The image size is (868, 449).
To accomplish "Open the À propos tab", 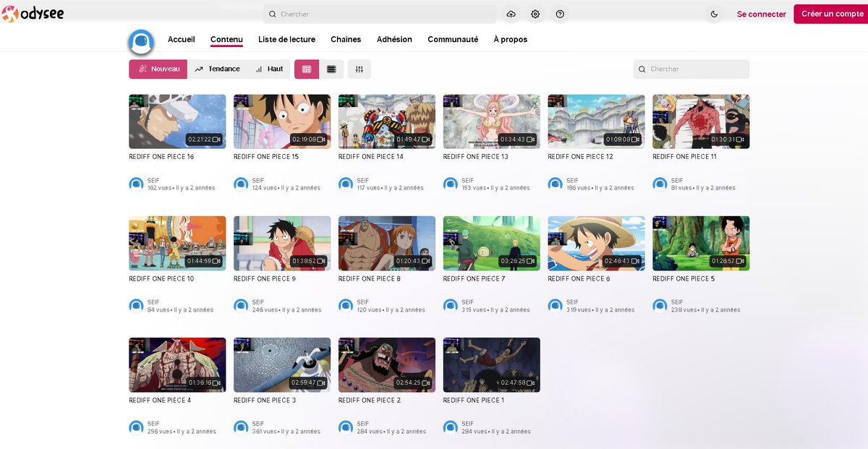I will [x=511, y=40].
